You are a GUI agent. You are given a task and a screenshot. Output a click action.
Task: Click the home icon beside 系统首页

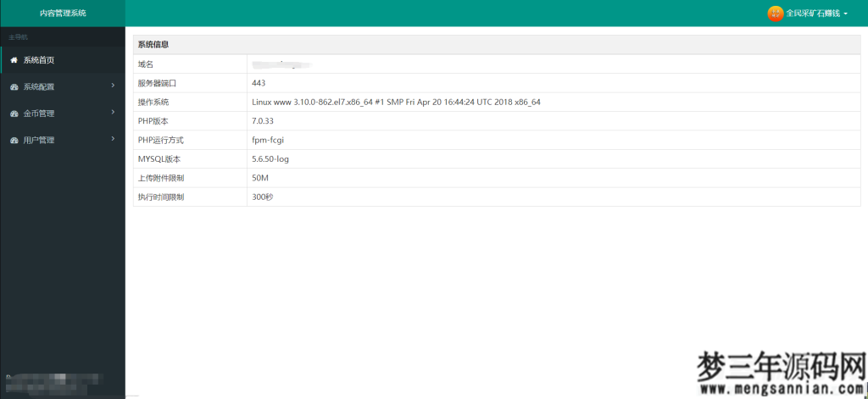click(14, 60)
